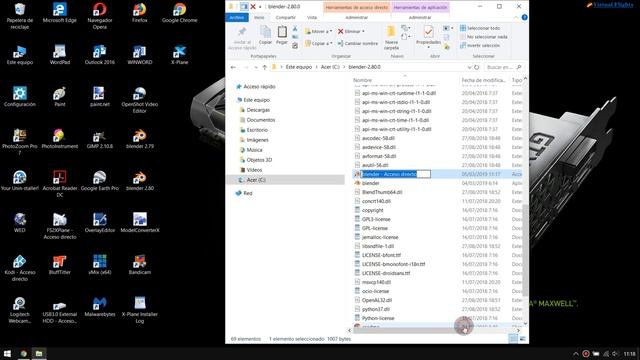Click the Buscar search field
Image resolution: width=640 pixels, height=360 pixels.
504,67
